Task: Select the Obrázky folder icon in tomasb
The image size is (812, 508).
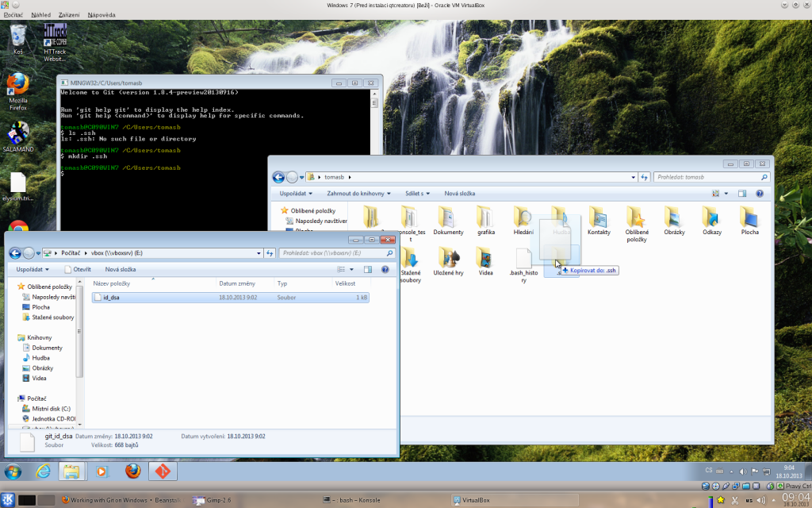Action: click(674, 221)
